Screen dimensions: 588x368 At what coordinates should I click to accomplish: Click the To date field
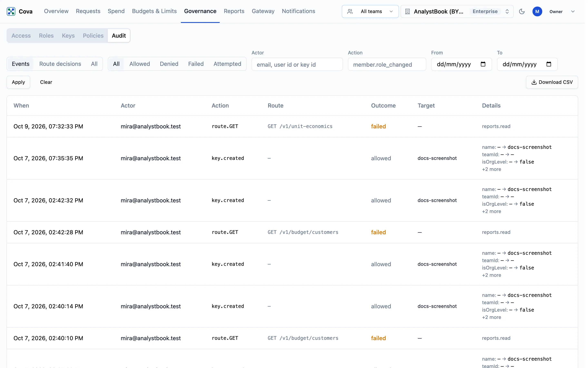pos(527,64)
